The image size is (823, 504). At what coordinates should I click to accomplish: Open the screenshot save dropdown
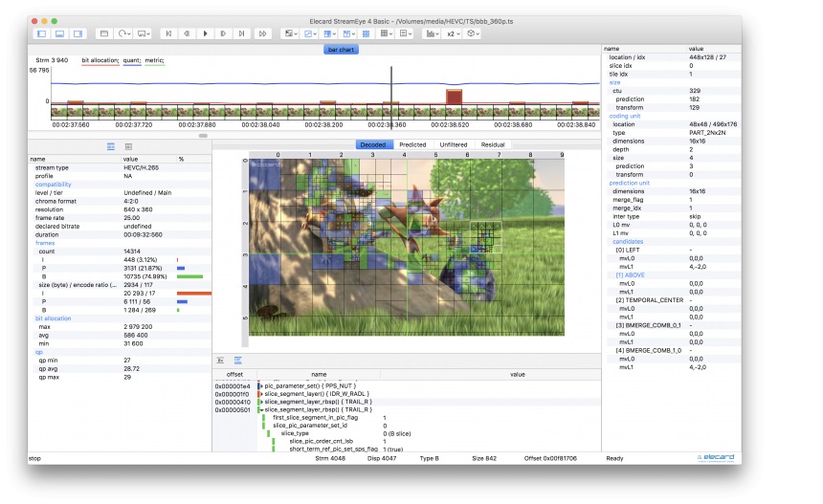click(144, 33)
